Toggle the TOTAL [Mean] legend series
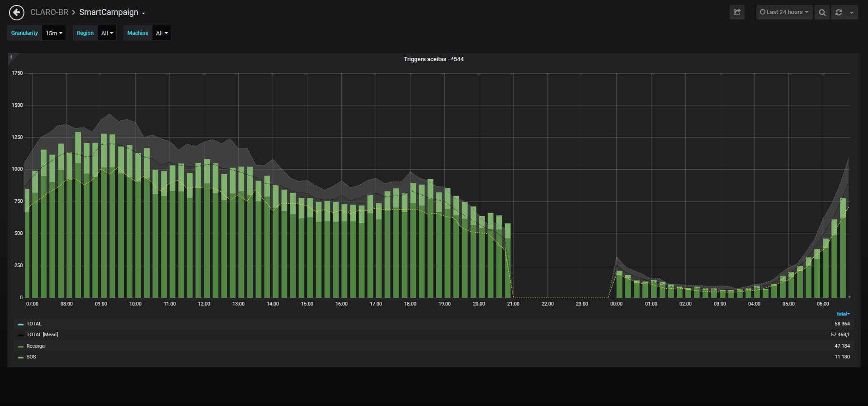The image size is (868, 406). pos(42,335)
